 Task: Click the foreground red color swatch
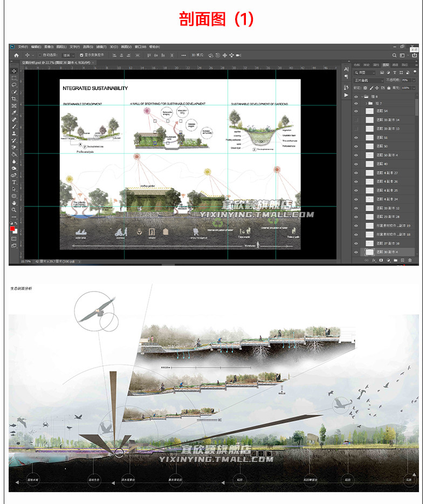point(12,229)
